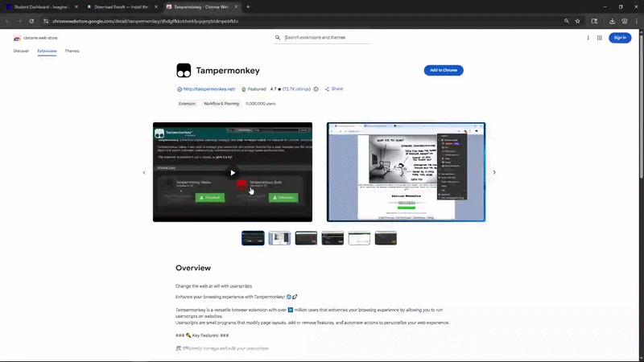The height and width of the screenshot is (362, 644).
Task: Open the web store more options menu
Action: 588,38
